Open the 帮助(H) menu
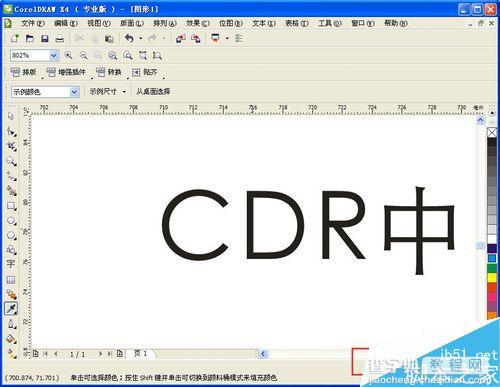This screenshot has width=500, height=387. click(396, 23)
